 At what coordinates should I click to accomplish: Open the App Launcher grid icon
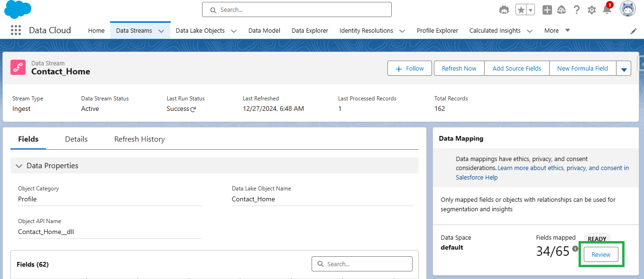coord(16,30)
